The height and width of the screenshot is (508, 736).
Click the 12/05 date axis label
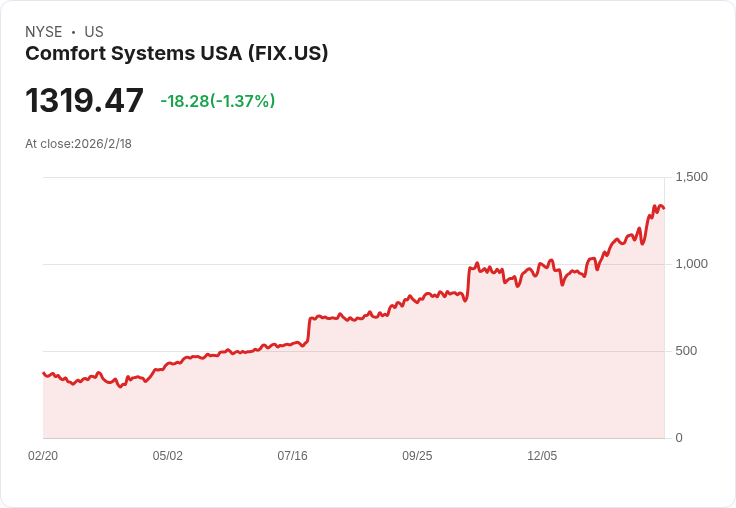click(x=542, y=455)
